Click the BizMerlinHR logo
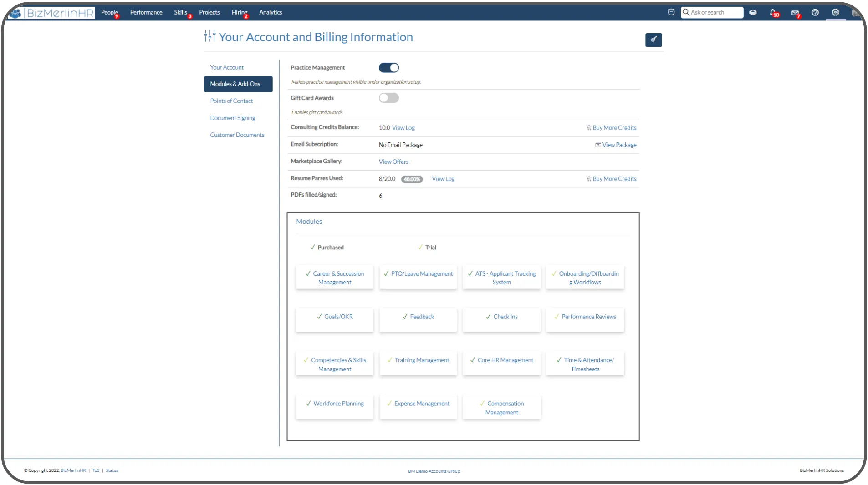The width and height of the screenshot is (868, 485). [x=51, y=13]
